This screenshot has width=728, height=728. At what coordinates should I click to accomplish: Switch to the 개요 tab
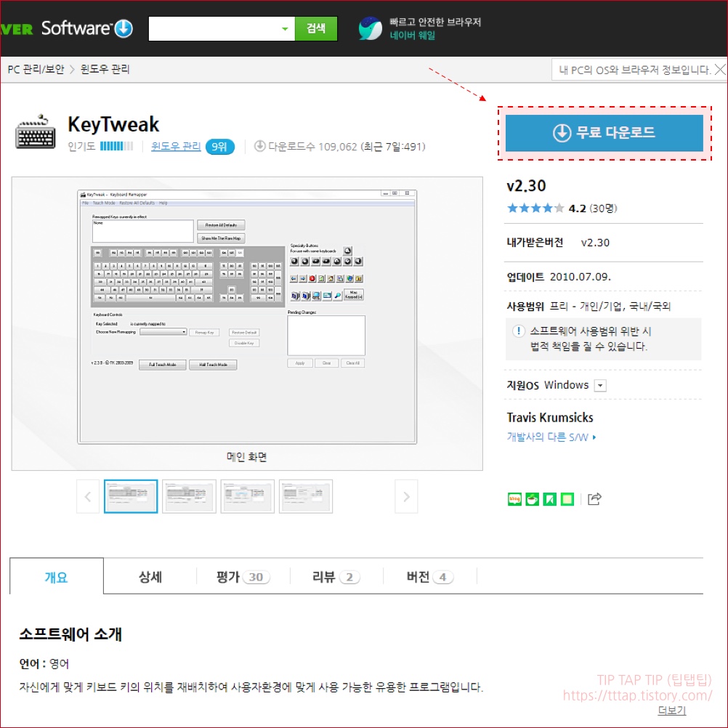57,577
